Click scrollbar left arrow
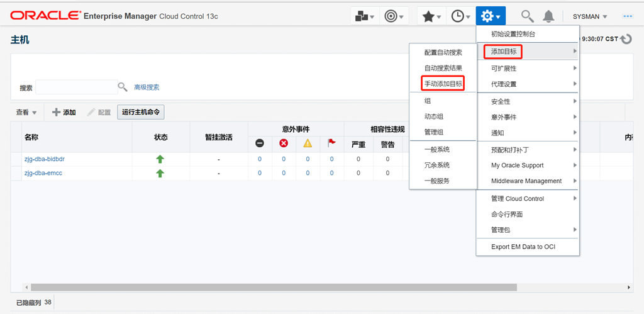644x314 pixels. click(26, 288)
